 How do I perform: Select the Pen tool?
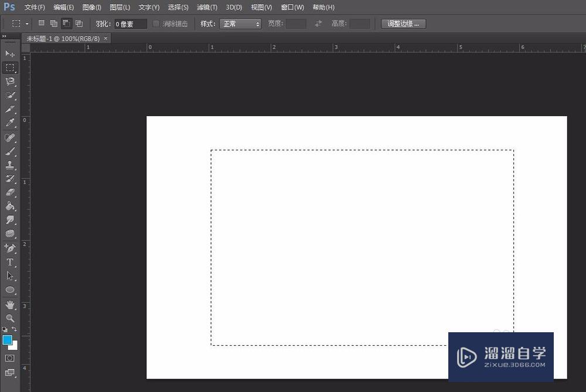pyautogui.click(x=10, y=248)
